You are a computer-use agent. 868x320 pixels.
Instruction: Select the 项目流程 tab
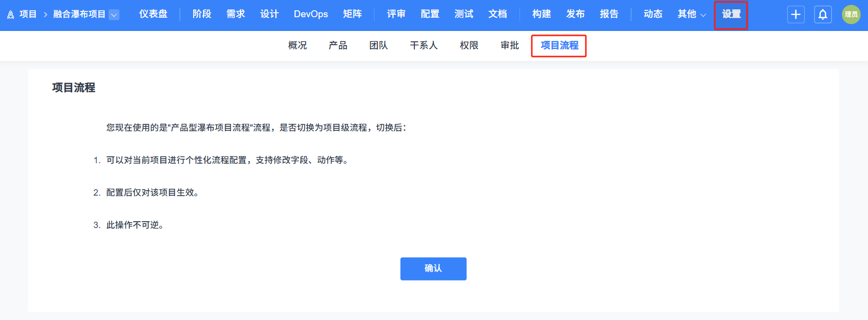(559, 46)
